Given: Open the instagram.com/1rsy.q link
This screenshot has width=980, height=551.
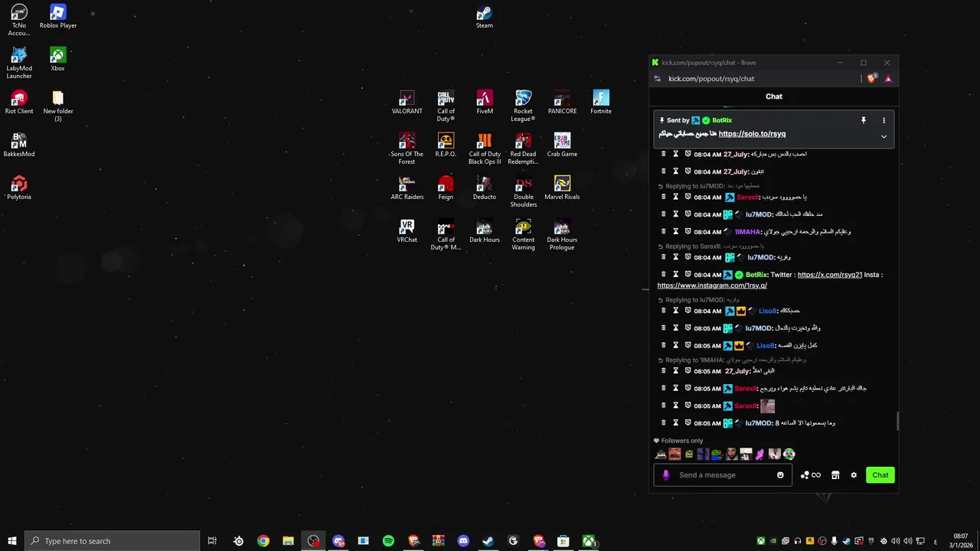Looking at the screenshot, I should 712,285.
